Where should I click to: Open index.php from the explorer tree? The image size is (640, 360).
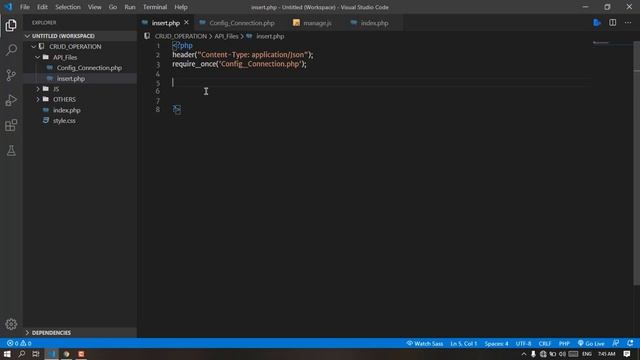coord(80,110)
